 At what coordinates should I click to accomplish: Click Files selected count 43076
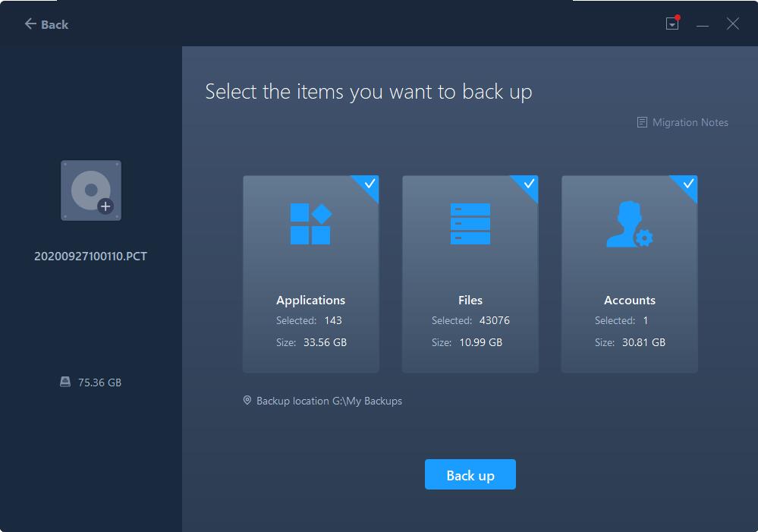click(495, 321)
